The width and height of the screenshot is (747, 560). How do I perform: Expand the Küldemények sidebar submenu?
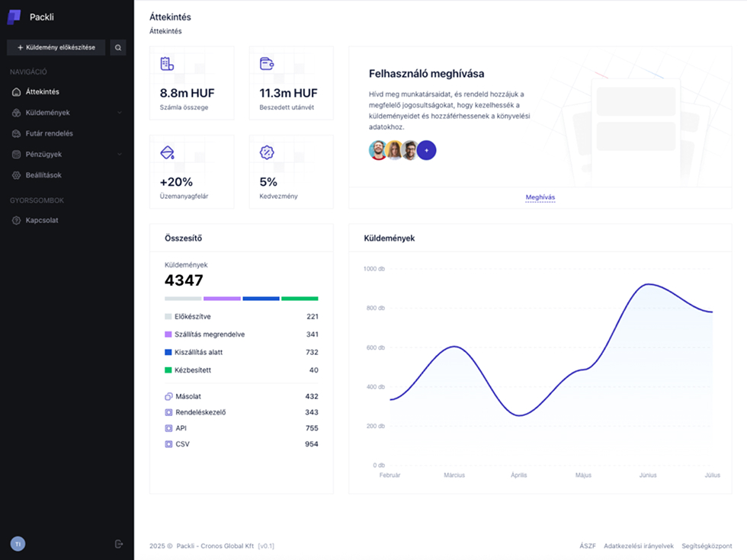coord(119,113)
